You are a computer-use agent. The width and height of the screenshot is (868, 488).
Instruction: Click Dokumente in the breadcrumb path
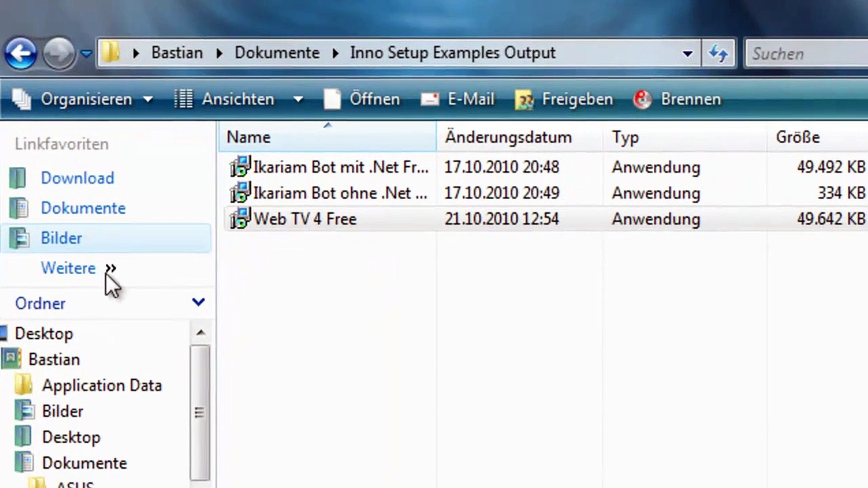277,53
